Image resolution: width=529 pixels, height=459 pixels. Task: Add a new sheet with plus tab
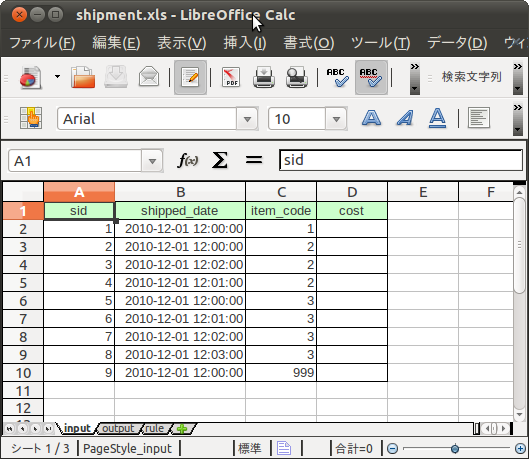coord(182,429)
